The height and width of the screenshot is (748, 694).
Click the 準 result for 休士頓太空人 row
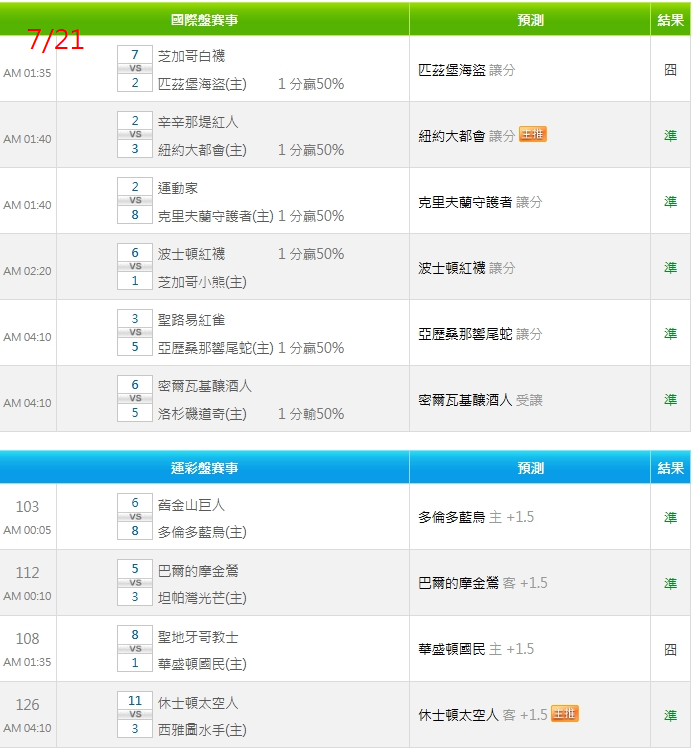(670, 715)
